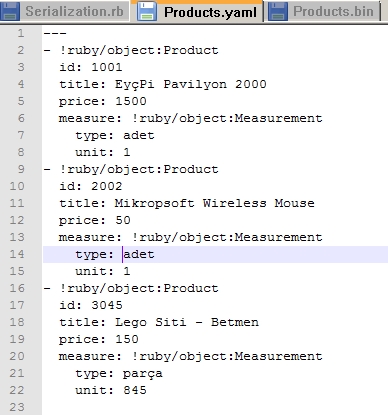This screenshot has width=388, height=415.
Task: Click the floppy icon on Products.yaml tab
Action: 147,12
